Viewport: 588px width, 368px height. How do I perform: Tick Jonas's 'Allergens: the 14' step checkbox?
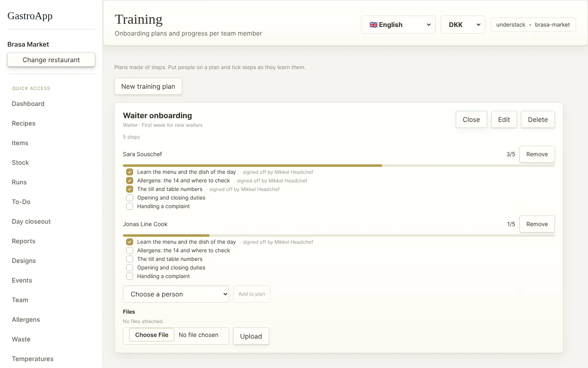pos(129,251)
